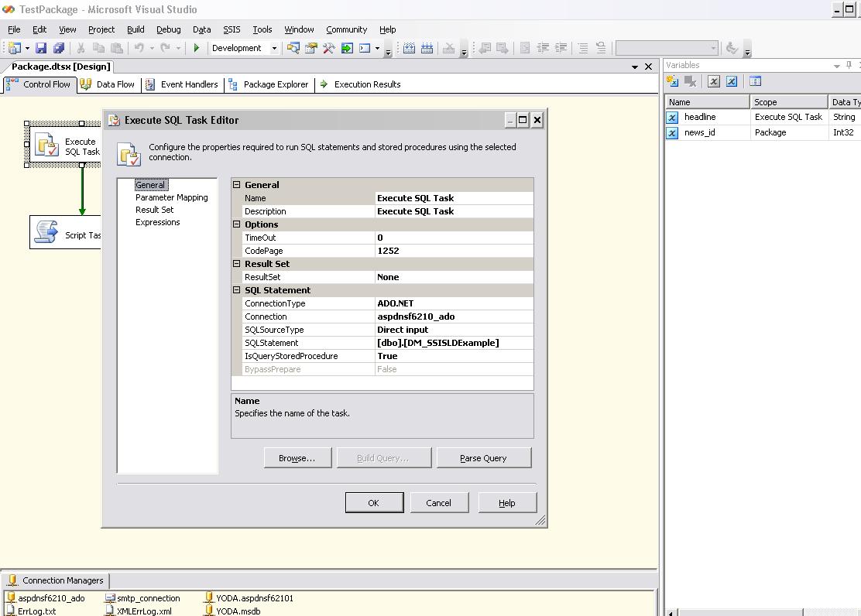Toggle Show All Variables button
The width and height of the screenshot is (861, 616).
(732, 81)
